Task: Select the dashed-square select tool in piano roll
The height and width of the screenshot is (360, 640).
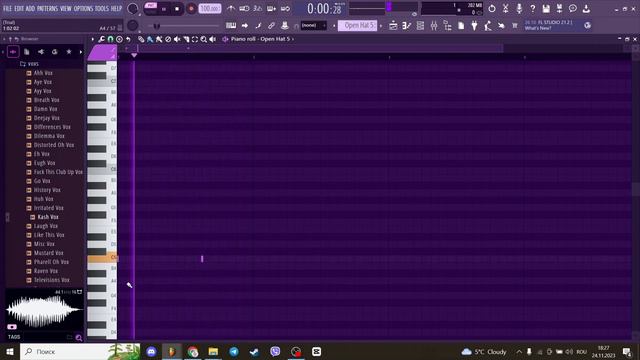Action: point(195,39)
